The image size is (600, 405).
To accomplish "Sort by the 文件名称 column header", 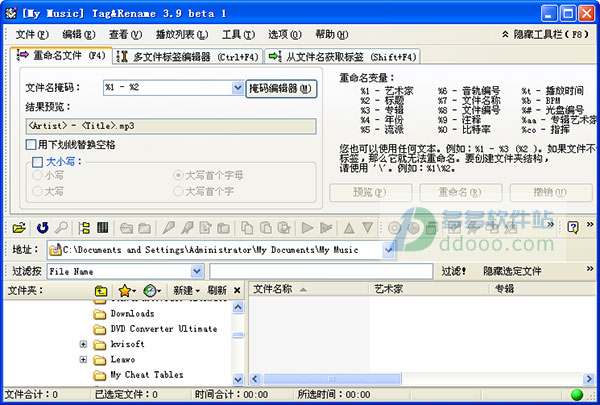I will point(309,289).
